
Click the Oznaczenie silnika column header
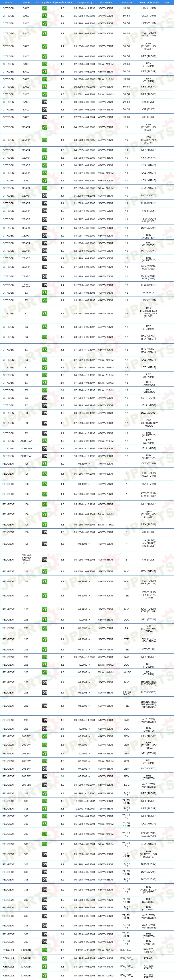pos(149,2)
